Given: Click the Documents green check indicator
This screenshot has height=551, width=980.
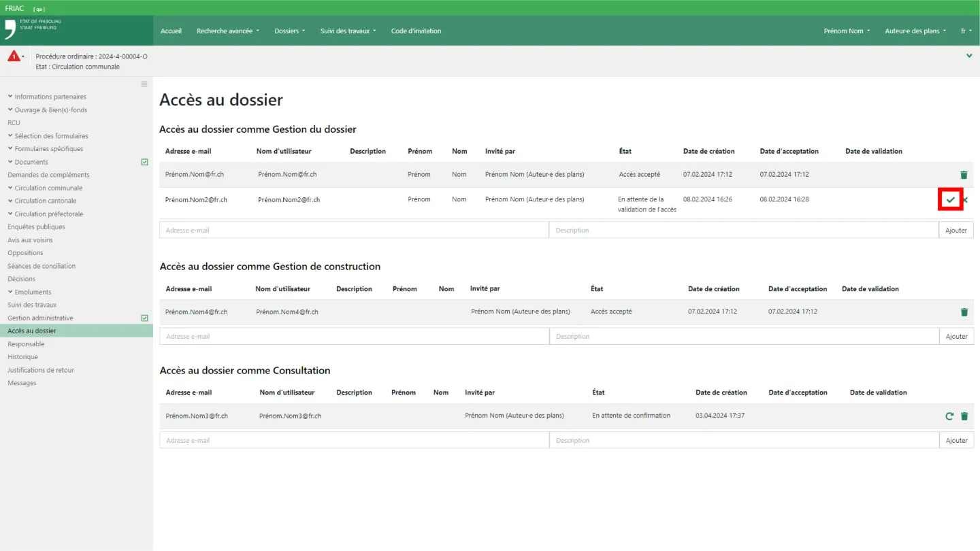Looking at the screenshot, I should point(144,163).
